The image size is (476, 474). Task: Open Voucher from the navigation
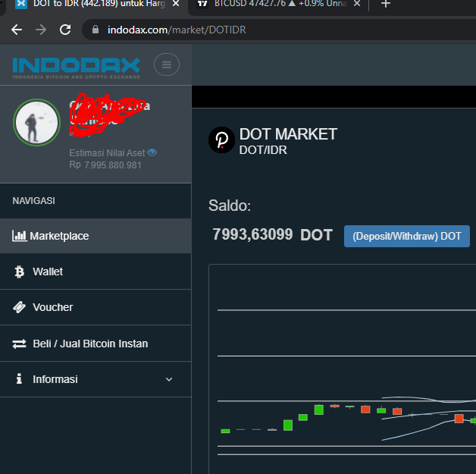coord(96,307)
